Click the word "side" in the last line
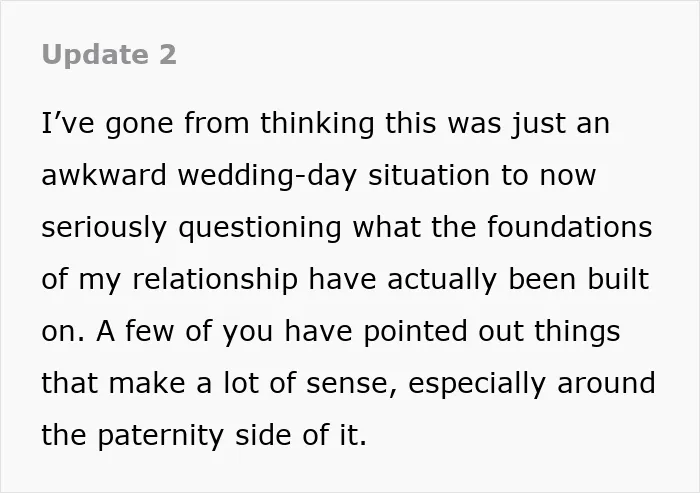Screen dimensions: 700x493 (x=263, y=435)
